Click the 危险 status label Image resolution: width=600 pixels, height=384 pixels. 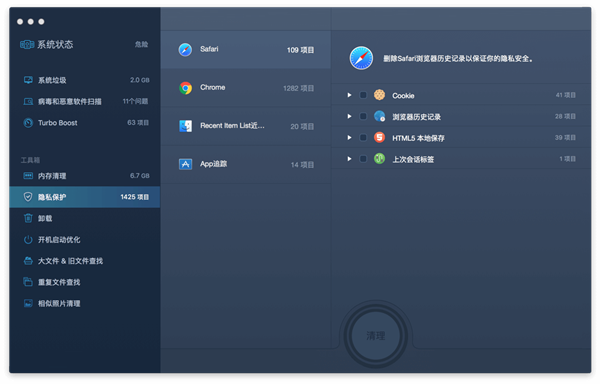coord(142,44)
